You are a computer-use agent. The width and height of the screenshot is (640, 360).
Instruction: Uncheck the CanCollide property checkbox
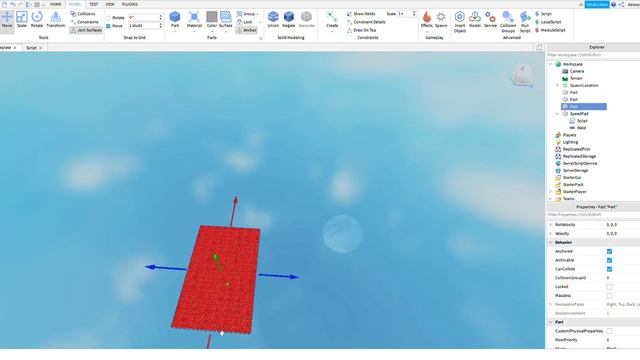[x=609, y=269]
